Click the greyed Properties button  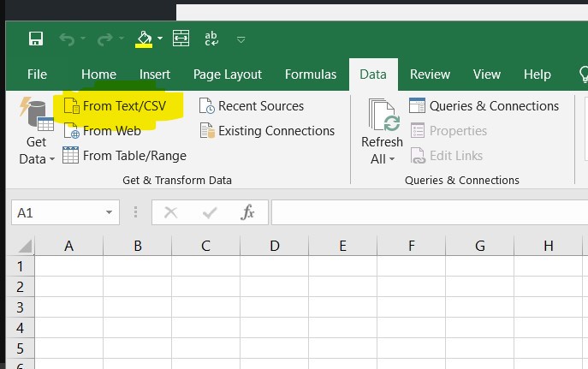pyautogui.click(x=448, y=131)
